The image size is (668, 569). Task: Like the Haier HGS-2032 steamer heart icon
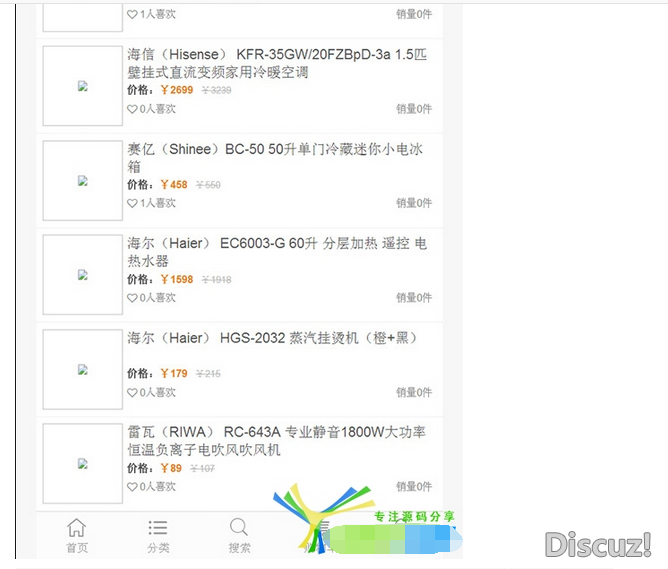pyautogui.click(x=132, y=392)
